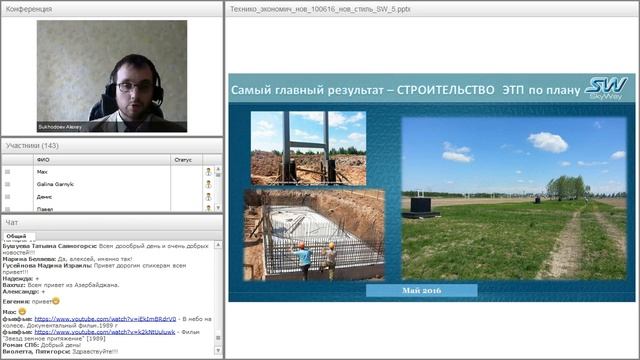Click the presenter webcam video
640x360 pixels.
point(112,76)
